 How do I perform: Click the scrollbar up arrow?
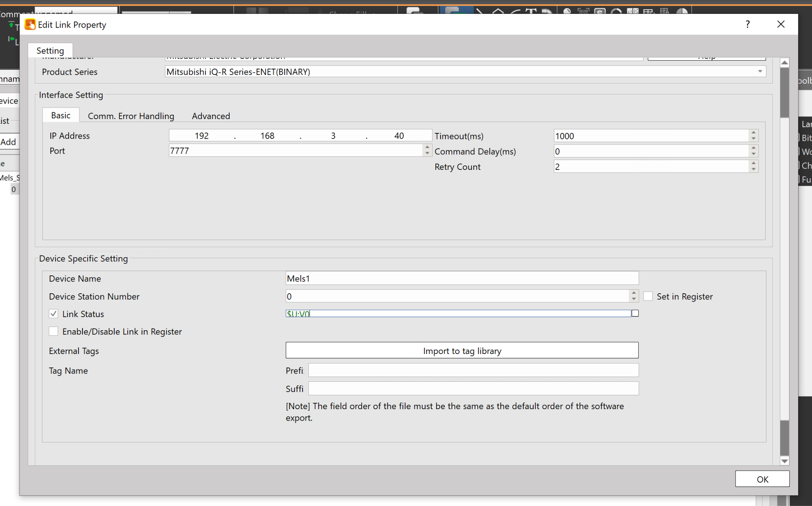784,63
